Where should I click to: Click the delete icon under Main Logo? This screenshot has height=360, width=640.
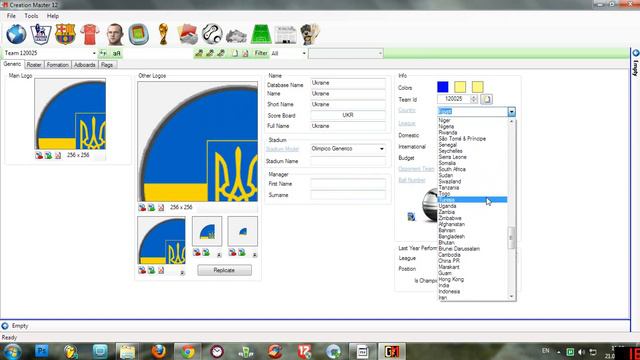[58, 156]
